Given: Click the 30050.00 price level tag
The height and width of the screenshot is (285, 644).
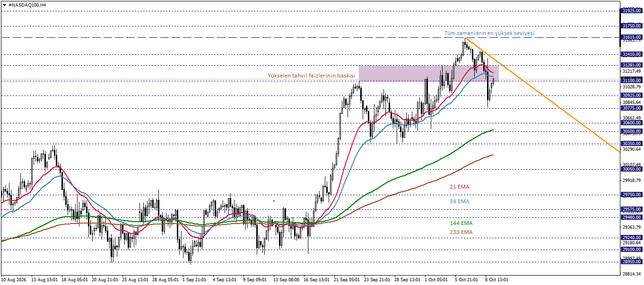Looking at the screenshot, I should [632, 169].
